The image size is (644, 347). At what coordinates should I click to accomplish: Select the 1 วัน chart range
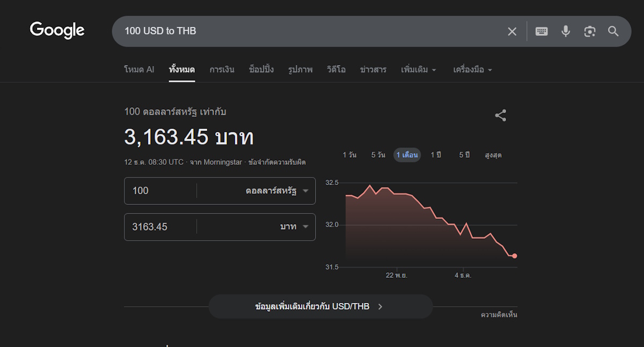click(349, 155)
